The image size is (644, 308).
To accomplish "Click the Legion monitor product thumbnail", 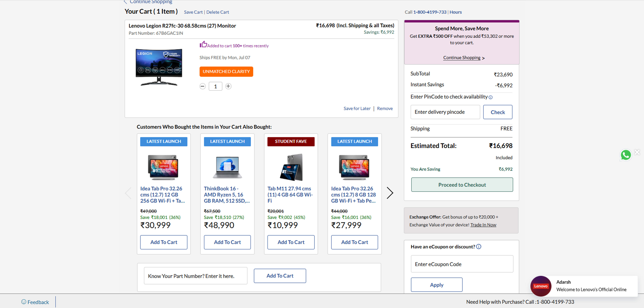I will click(x=159, y=67).
